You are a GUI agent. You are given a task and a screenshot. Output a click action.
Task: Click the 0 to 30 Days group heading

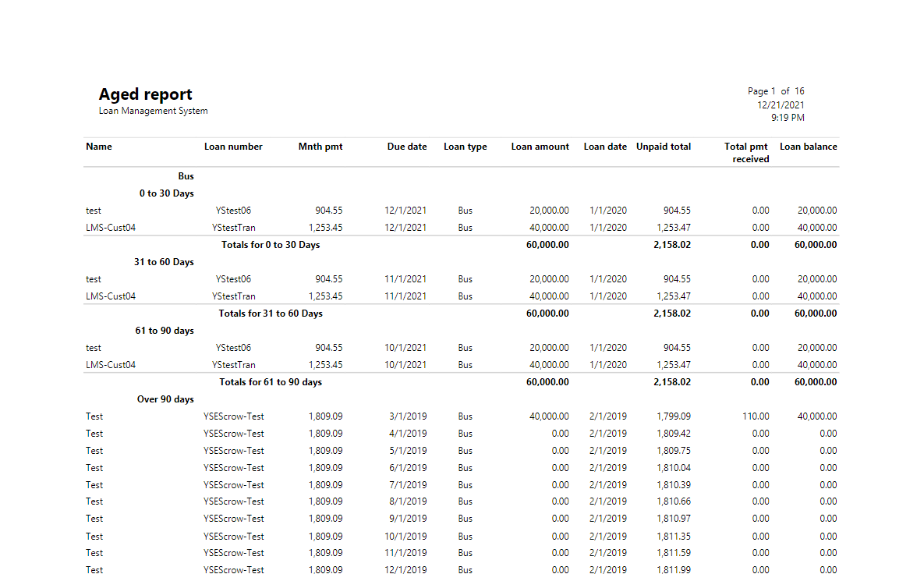tap(166, 193)
